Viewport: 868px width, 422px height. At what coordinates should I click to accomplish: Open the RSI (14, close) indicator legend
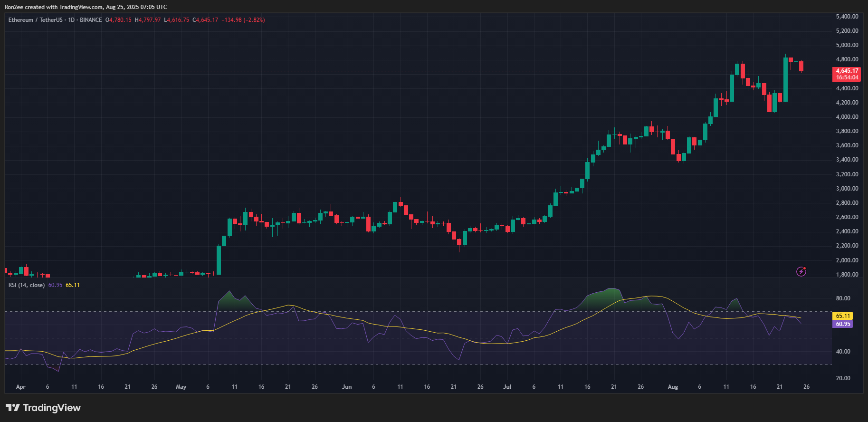(x=27, y=285)
